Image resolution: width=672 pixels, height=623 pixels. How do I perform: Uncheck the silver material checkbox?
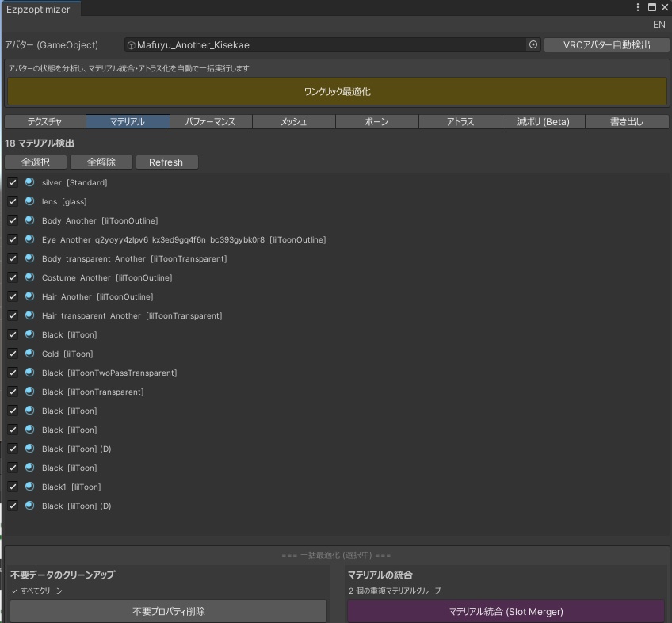click(12, 182)
